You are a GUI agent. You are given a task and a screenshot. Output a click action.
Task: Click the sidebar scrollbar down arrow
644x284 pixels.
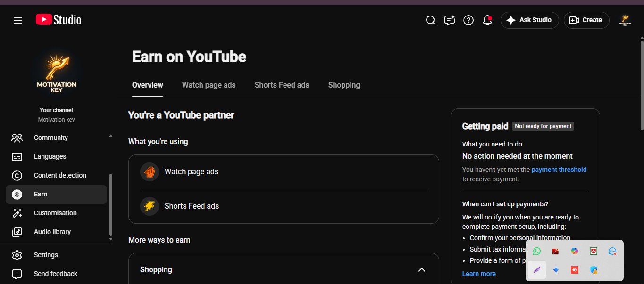(111, 239)
